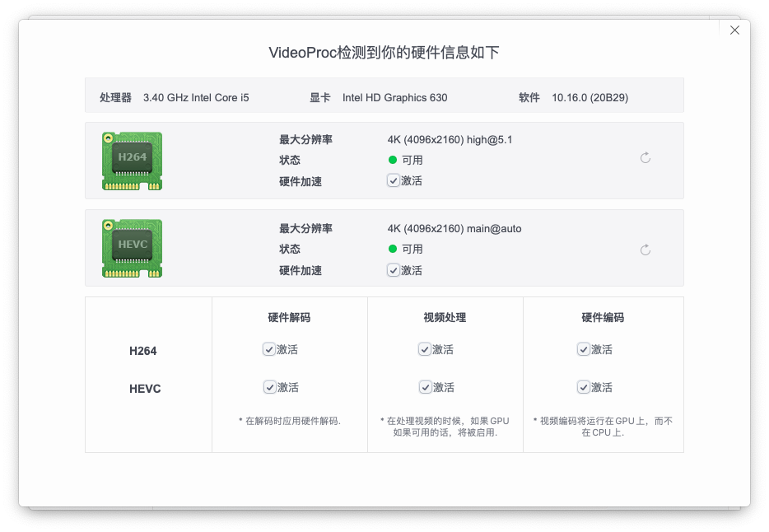Click the green status dot for H264
This screenshot has width=769, height=532.
click(x=393, y=160)
